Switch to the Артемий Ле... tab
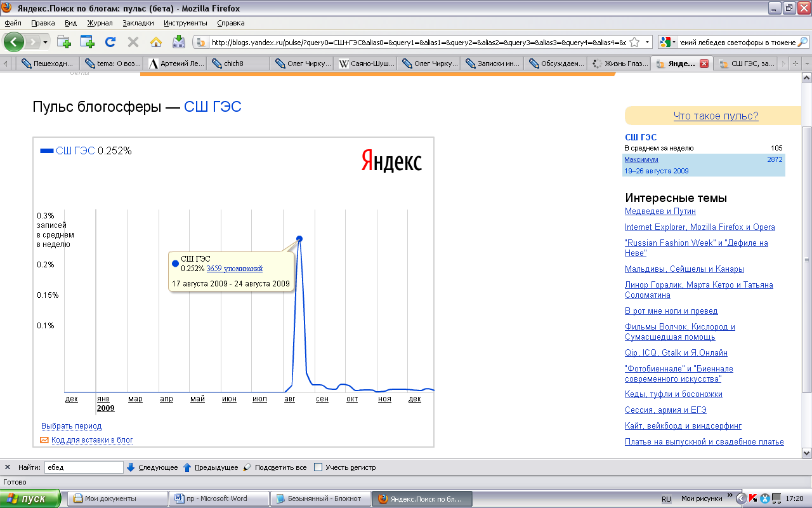This screenshot has height=508, width=812. [x=175, y=63]
